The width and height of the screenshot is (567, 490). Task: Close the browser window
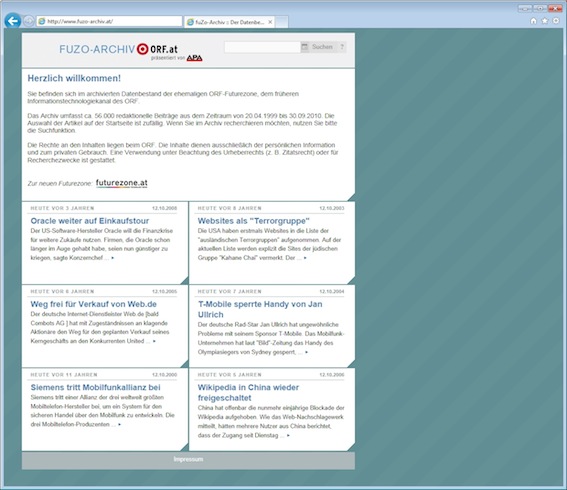(555, 8)
